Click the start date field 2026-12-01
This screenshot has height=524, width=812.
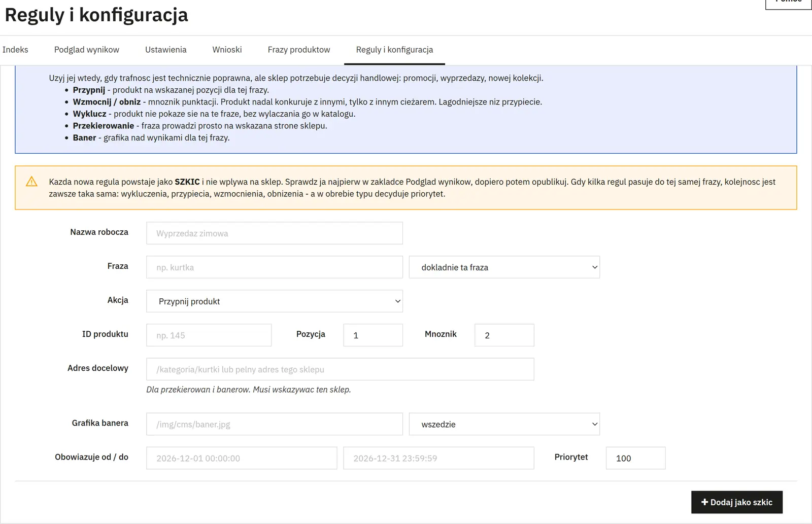click(242, 458)
